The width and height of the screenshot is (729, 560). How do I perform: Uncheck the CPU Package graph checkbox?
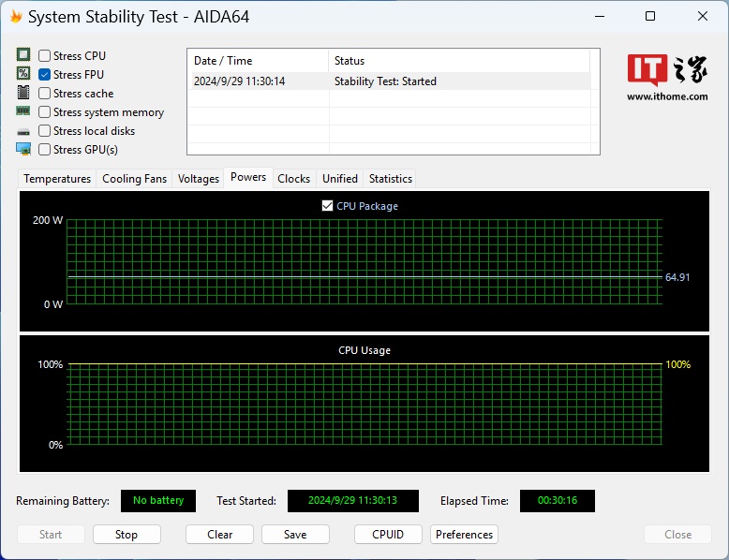[327, 206]
